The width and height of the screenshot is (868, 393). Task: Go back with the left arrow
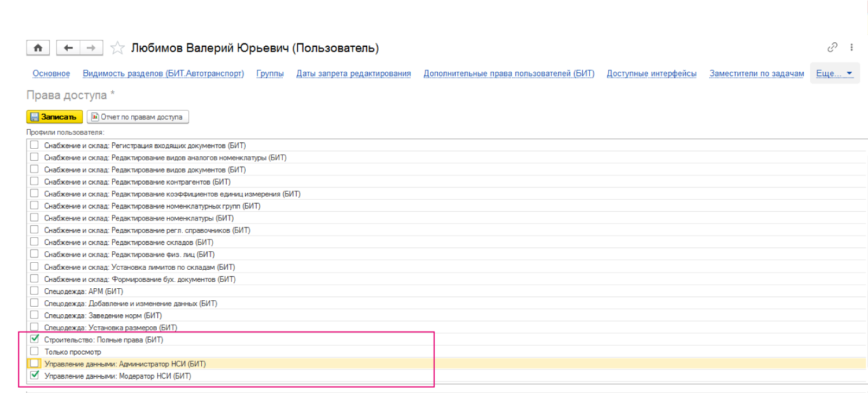tap(68, 48)
